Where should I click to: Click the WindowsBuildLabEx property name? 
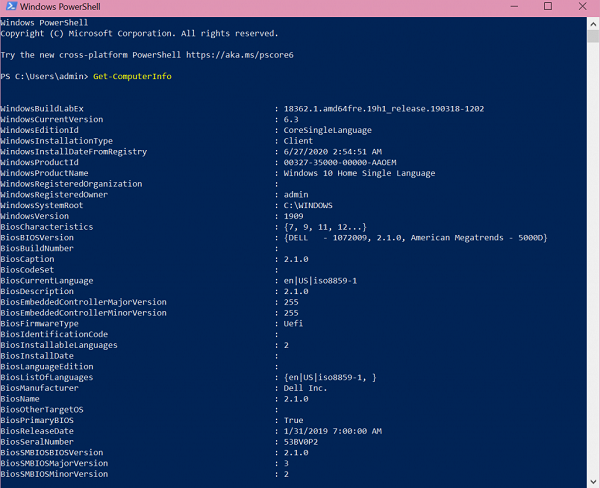click(x=42, y=108)
